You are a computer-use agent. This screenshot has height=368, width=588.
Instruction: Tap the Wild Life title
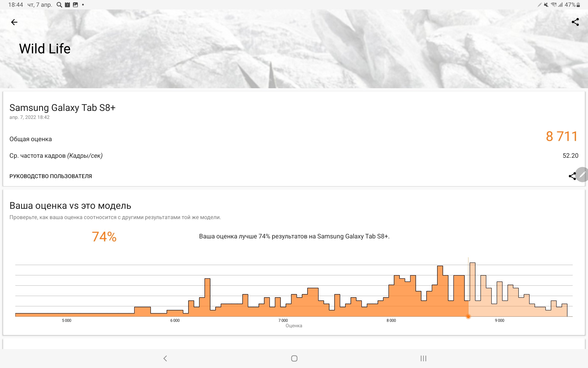(45, 49)
